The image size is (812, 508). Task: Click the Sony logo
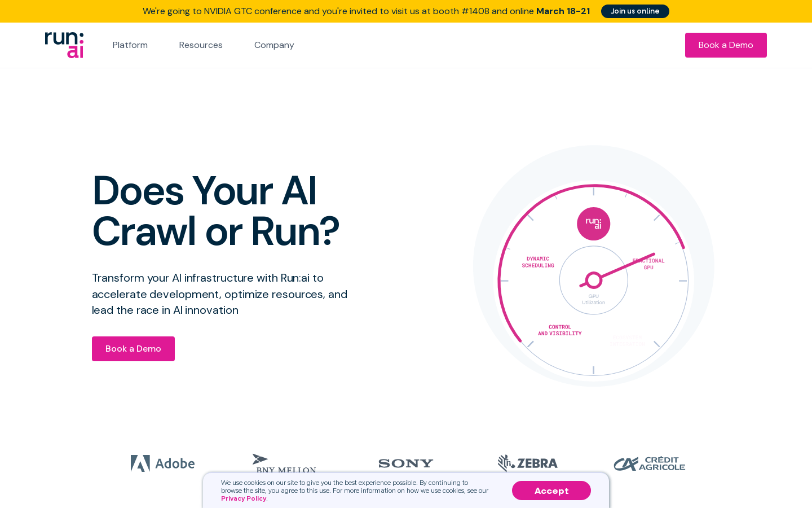[x=405, y=463]
